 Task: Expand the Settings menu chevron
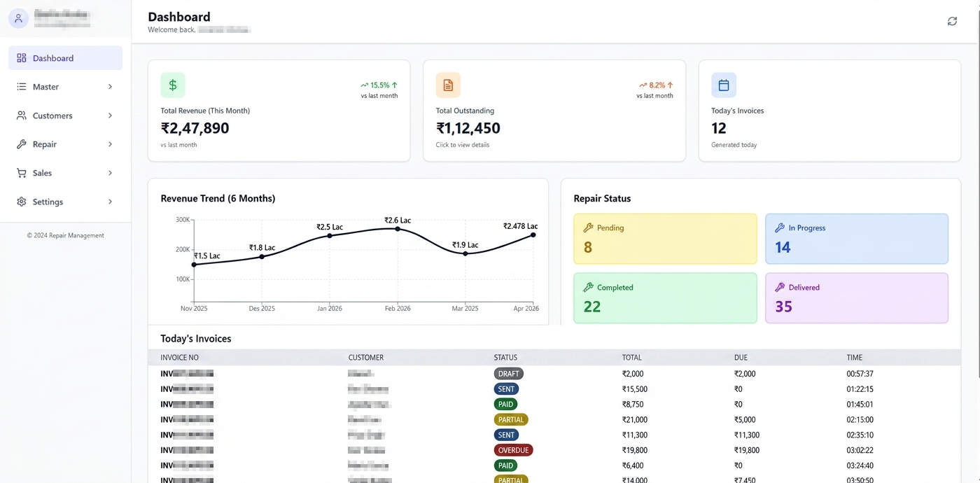pos(110,202)
